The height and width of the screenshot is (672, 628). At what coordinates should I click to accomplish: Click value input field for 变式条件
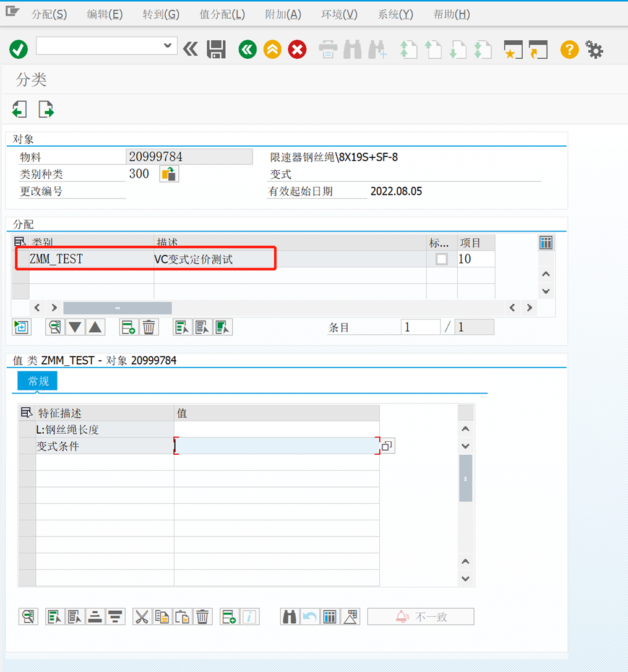point(277,446)
